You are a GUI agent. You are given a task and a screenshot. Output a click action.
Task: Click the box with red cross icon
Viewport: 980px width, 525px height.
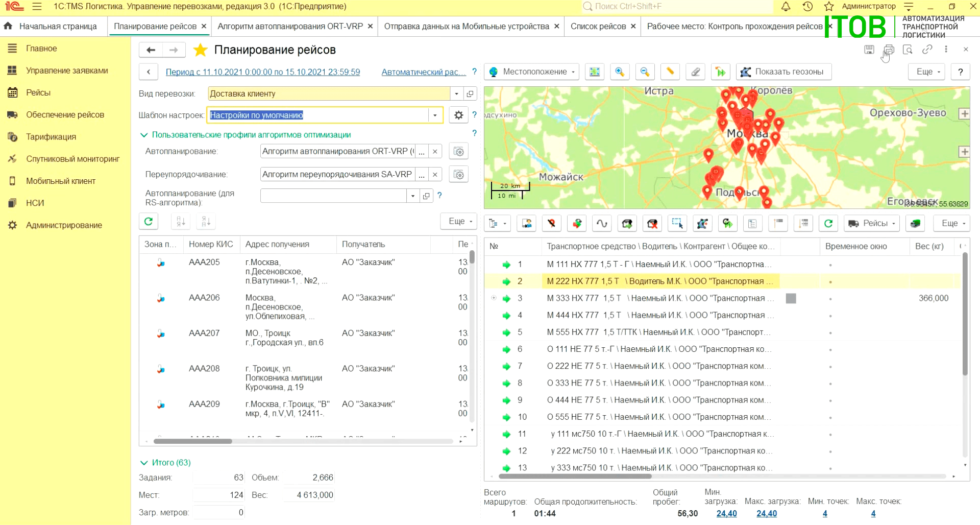(x=652, y=223)
